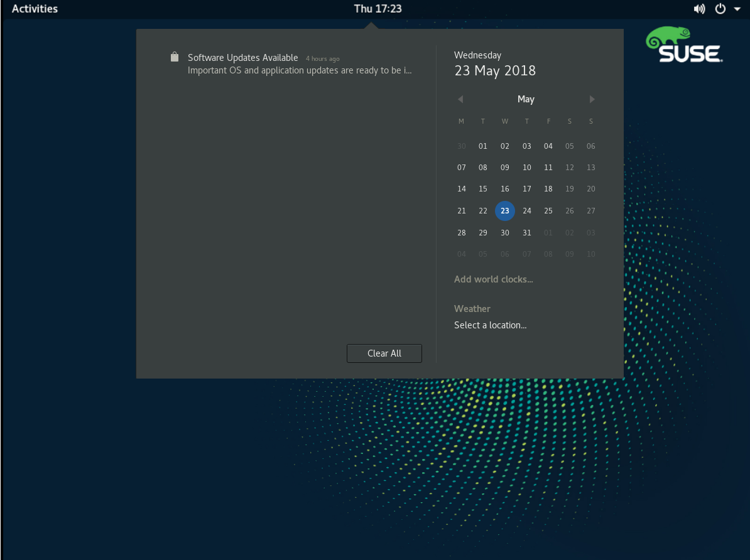Viewport: 750px width, 560px height.
Task: Select highlighted day 23 in calendar
Action: click(x=504, y=211)
